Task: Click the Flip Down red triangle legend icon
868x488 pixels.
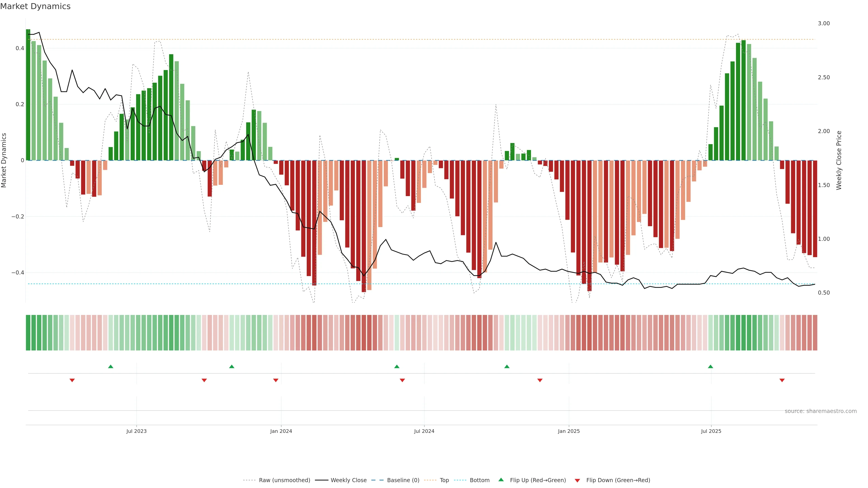Action: pos(577,480)
